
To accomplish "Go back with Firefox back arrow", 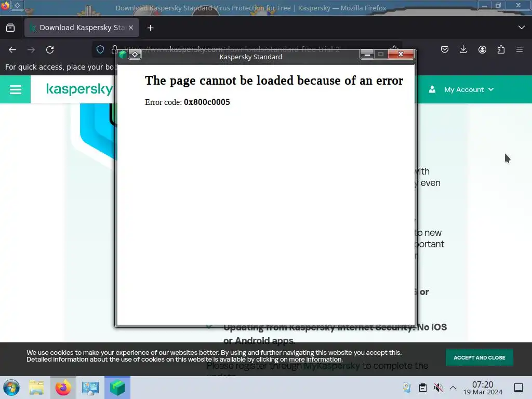I will pyautogui.click(x=12, y=50).
